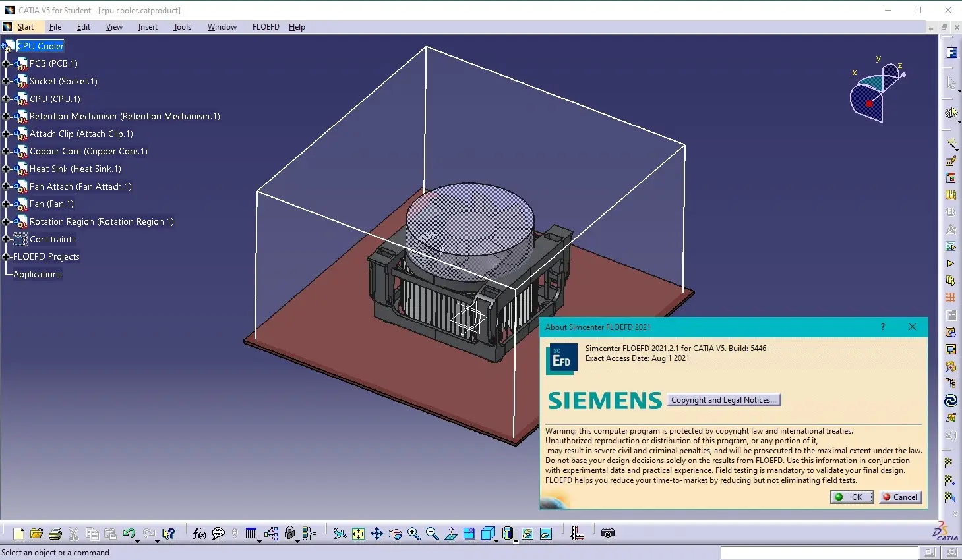Select the Pan four-arrow icon
This screenshot has height=560, width=962.
tap(376, 534)
